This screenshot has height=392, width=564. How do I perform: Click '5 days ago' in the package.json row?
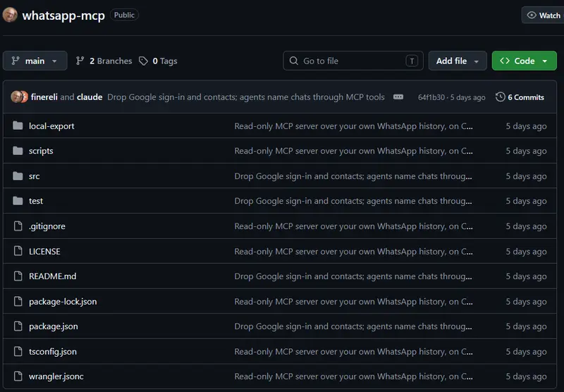pyautogui.click(x=526, y=326)
